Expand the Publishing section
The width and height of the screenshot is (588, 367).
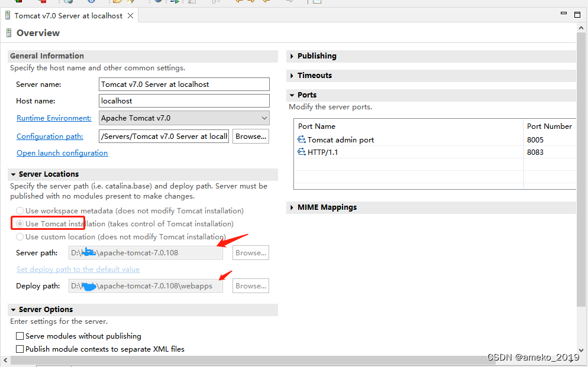point(292,56)
